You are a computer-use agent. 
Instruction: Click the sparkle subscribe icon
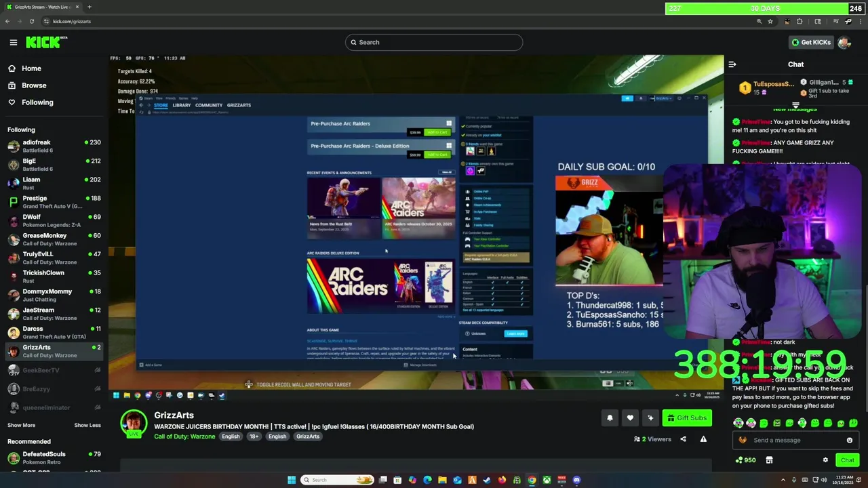(x=650, y=418)
